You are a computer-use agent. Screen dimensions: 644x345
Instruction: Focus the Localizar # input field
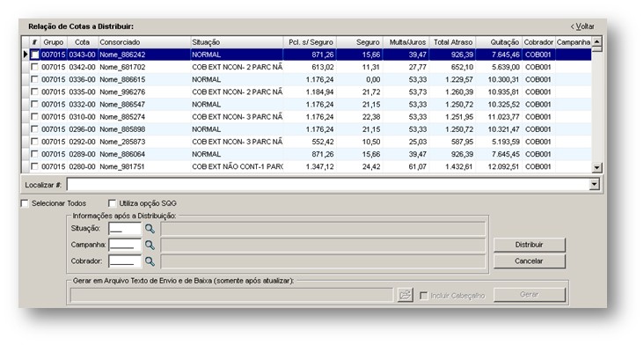pos(328,185)
